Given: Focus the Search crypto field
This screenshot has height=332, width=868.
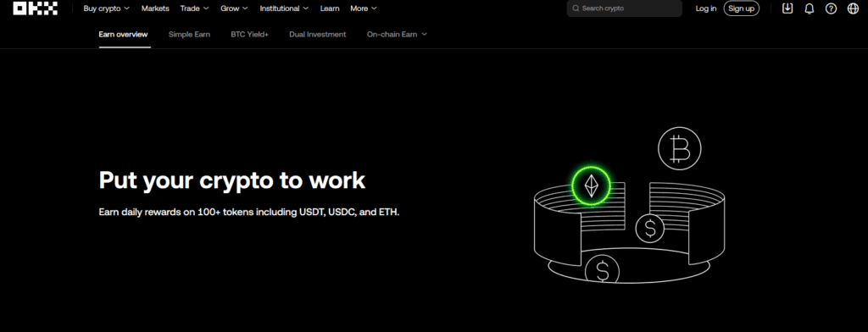Looking at the screenshot, I should [x=625, y=8].
